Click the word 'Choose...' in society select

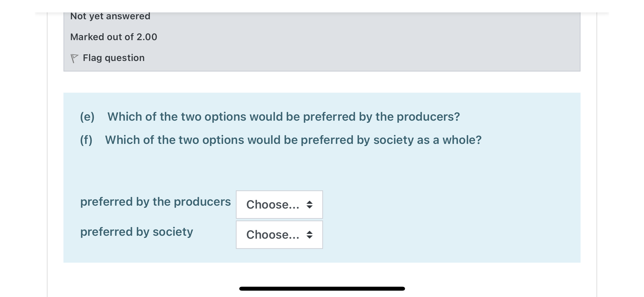(x=273, y=235)
